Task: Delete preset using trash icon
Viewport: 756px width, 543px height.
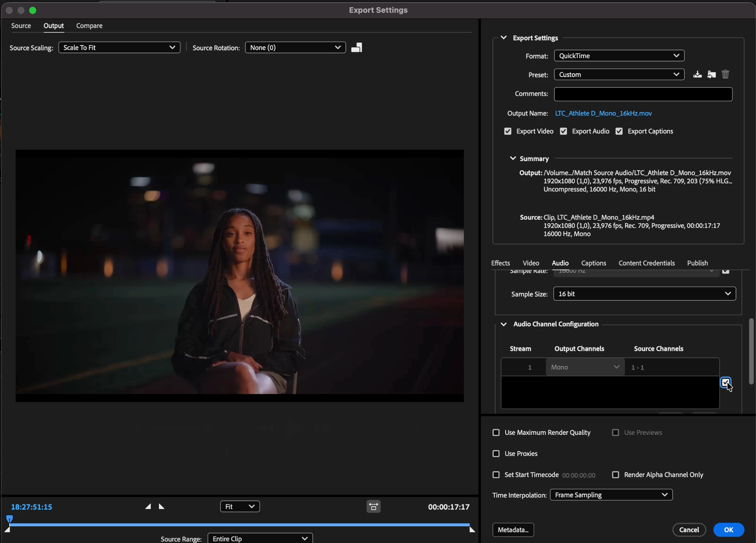Action: [725, 74]
